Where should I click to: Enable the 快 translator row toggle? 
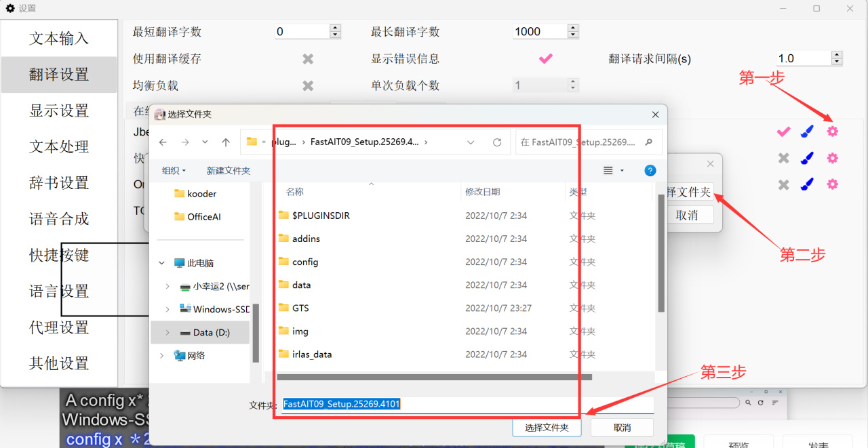click(784, 158)
